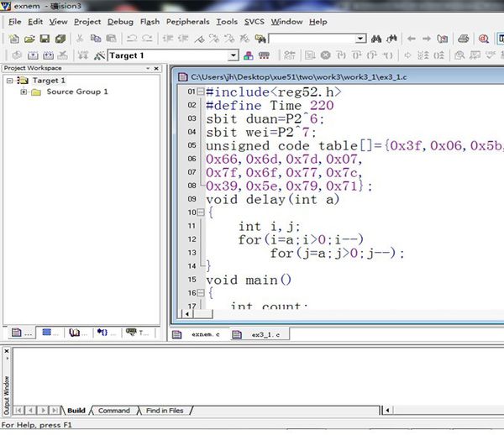The height and width of the screenshot is (435, 504).
Task: Expand the Source Group 1 node
Action: (x=24, y=92)
